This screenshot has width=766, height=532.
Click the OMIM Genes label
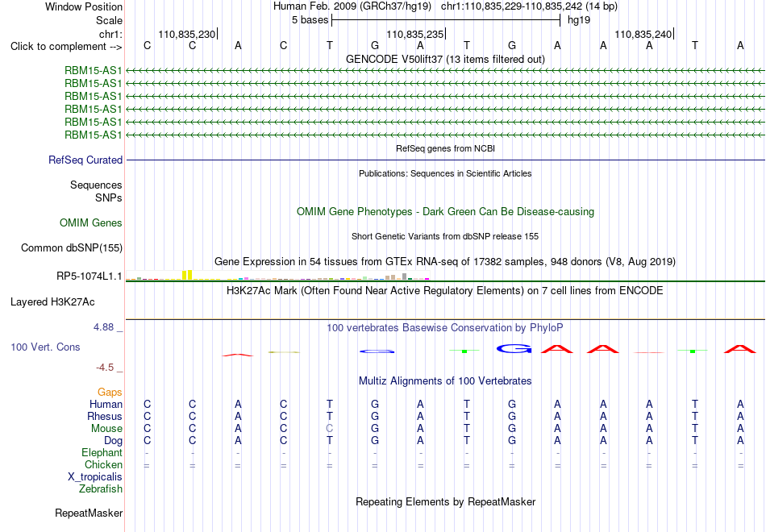pos(91,222)
